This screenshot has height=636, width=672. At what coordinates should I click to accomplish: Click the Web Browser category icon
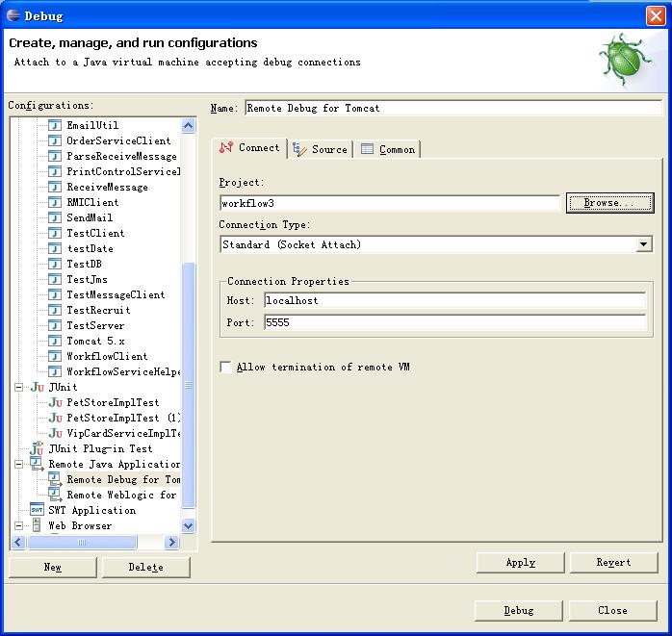(x=37, y=525)
